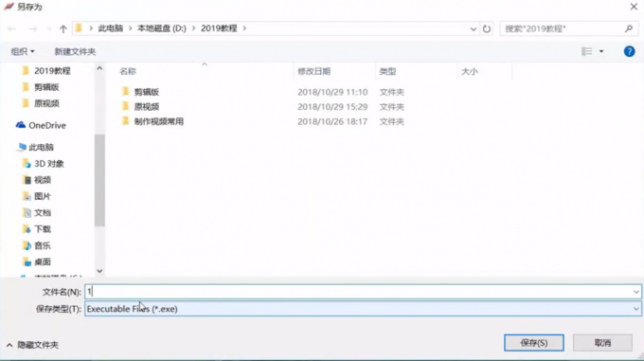The height and width of the screenshot is (361, 644).
Task: Select the 剪辑版 folder in file list
Action: (147, 92)
